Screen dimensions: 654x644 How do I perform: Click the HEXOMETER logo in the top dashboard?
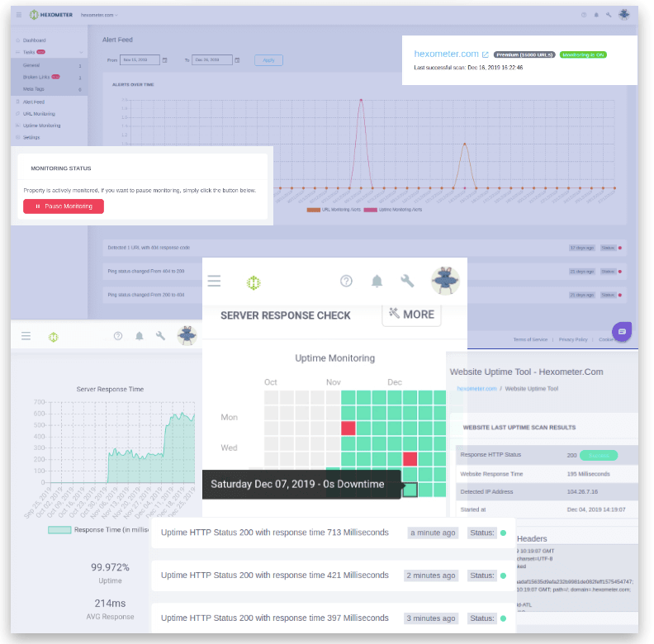51,15
